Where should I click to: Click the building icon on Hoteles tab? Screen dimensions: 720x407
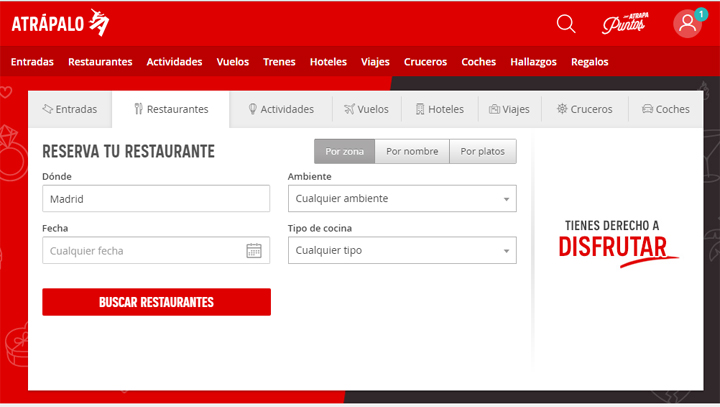420,109
